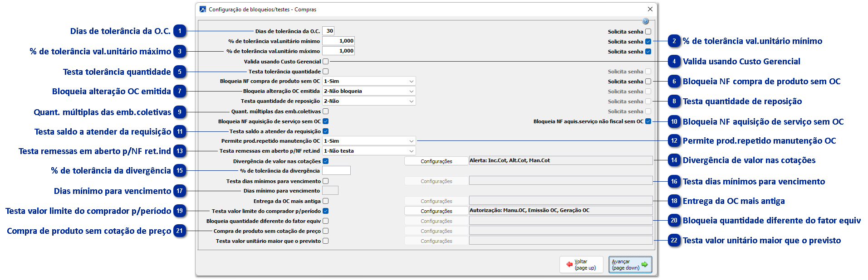Click the blue help question mark icon
The height and width of the screenshot is (280, 868).
coord(645,21)
